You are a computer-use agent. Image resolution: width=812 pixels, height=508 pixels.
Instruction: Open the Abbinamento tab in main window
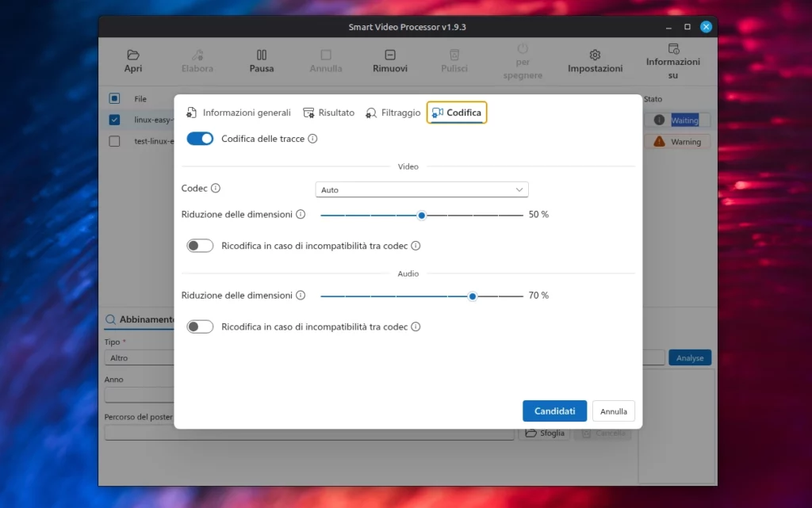(140, 319)
